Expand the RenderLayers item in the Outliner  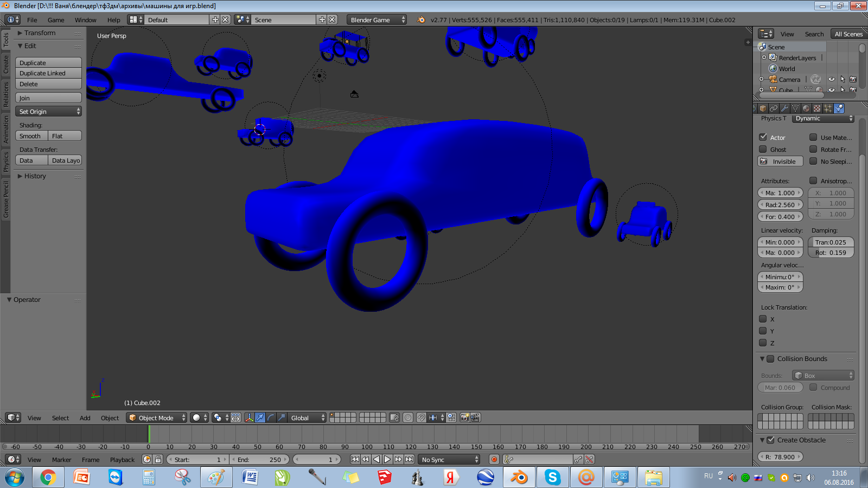click(764, 57)
